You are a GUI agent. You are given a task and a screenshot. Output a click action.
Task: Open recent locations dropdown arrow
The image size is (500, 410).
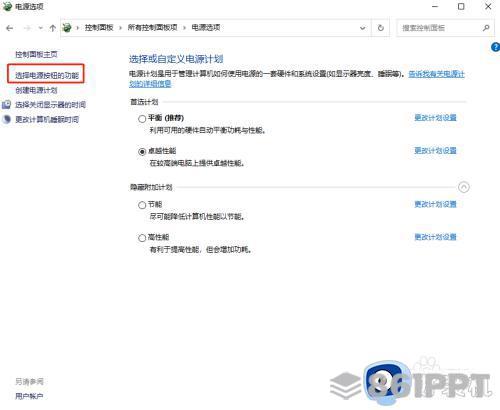tap(40, 28)
